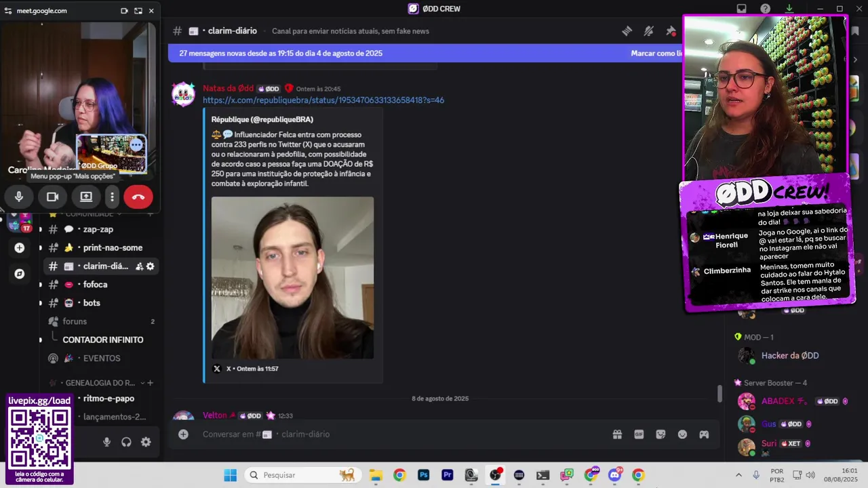Screen dimensions: 868x488
Task: Click Windows taskbar search box Pesquisar
Action: (302, 475)
